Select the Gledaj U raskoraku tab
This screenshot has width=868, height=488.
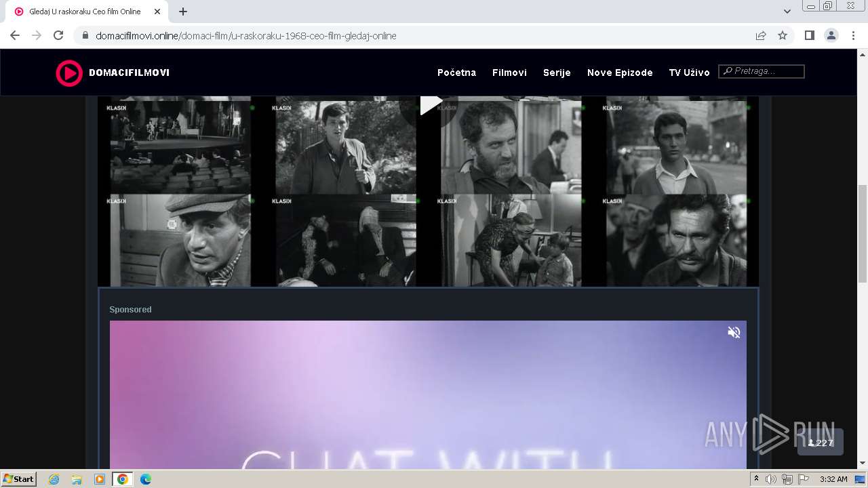coord(87,12)
